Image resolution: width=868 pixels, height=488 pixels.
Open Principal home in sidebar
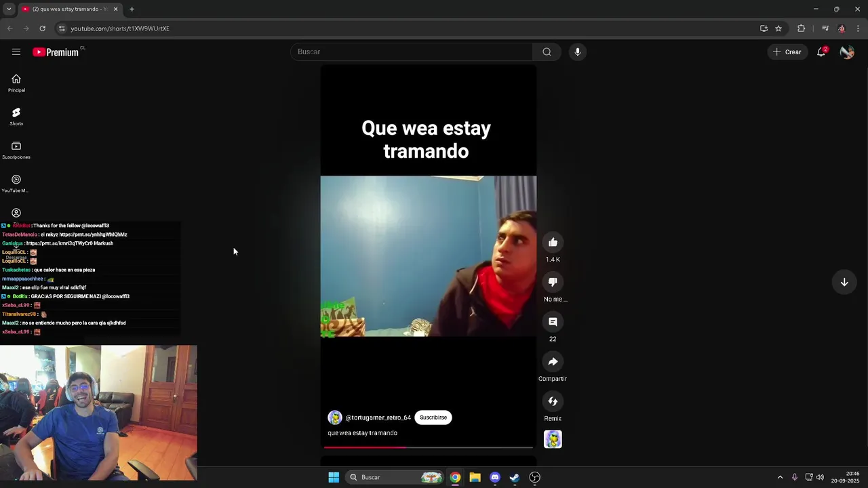click(x=16, y=83)
